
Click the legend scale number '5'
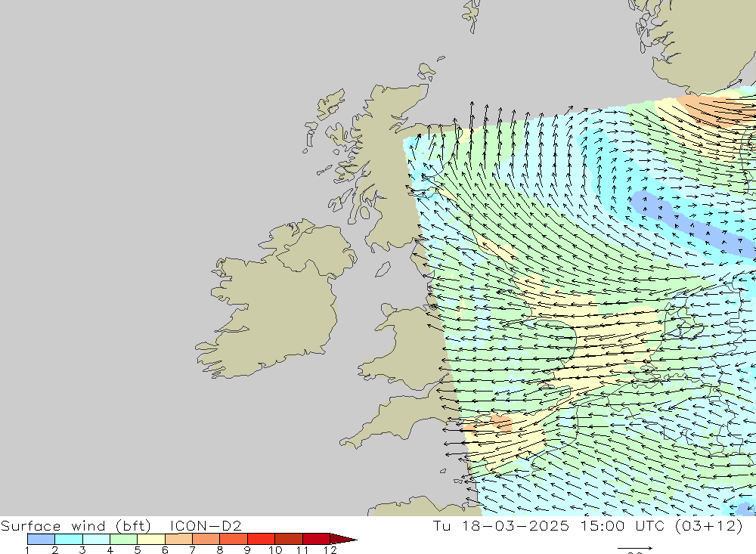(x=138, y=550)
